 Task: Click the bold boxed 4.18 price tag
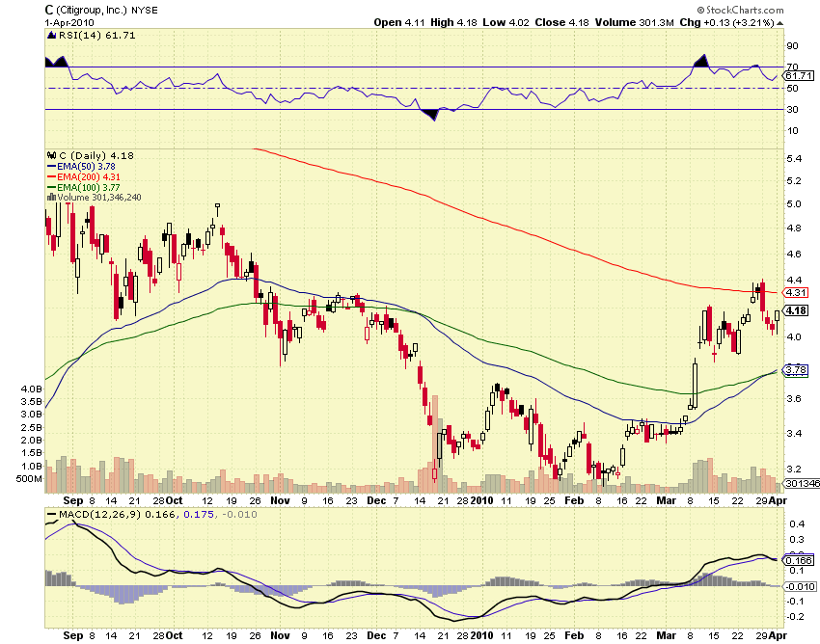(796, 310)
